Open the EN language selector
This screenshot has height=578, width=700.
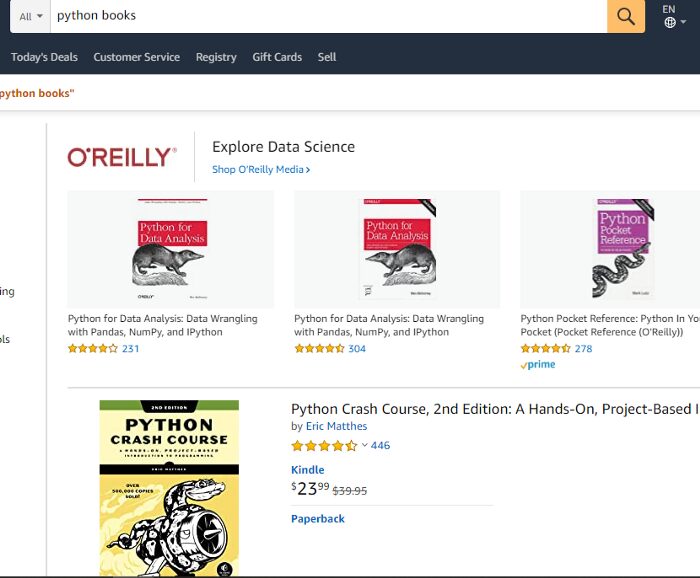pyautogui.click(x=669, y=9)
